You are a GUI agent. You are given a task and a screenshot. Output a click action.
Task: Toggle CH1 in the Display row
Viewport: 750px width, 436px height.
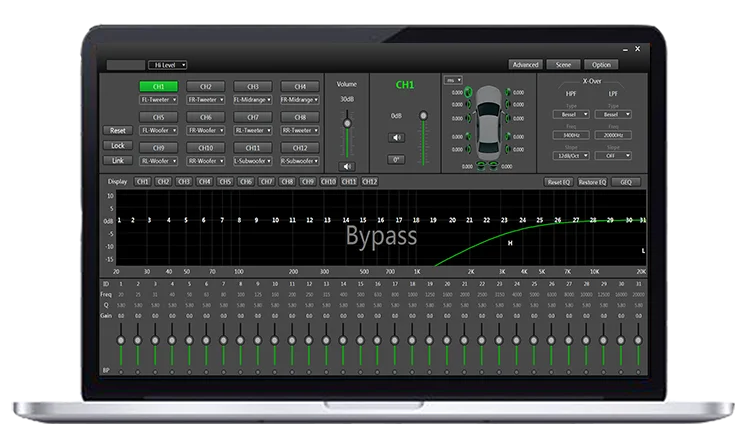142,182
